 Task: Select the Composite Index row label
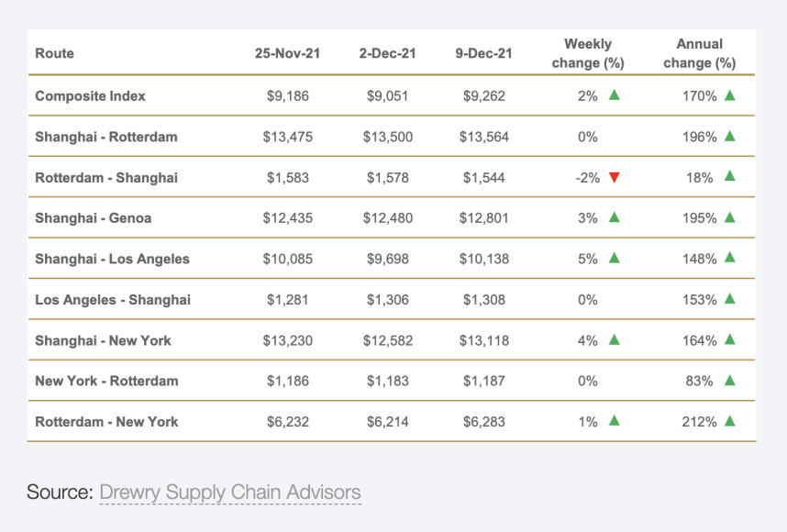point(90,95)
